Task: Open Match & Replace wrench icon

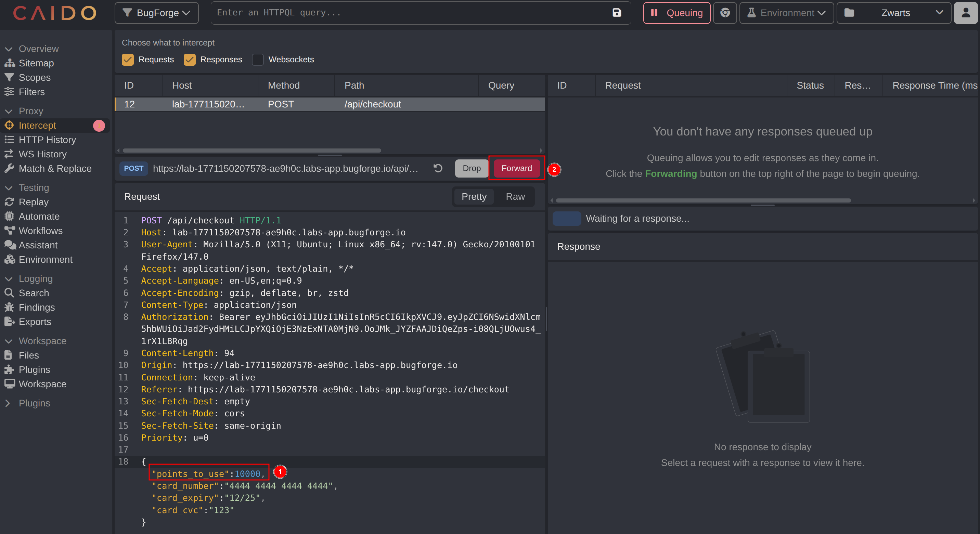Action: (x=9, y=169)
